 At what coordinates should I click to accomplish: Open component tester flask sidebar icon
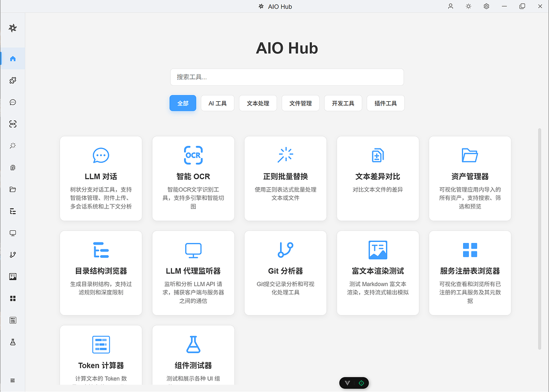[x=13, y=342]
